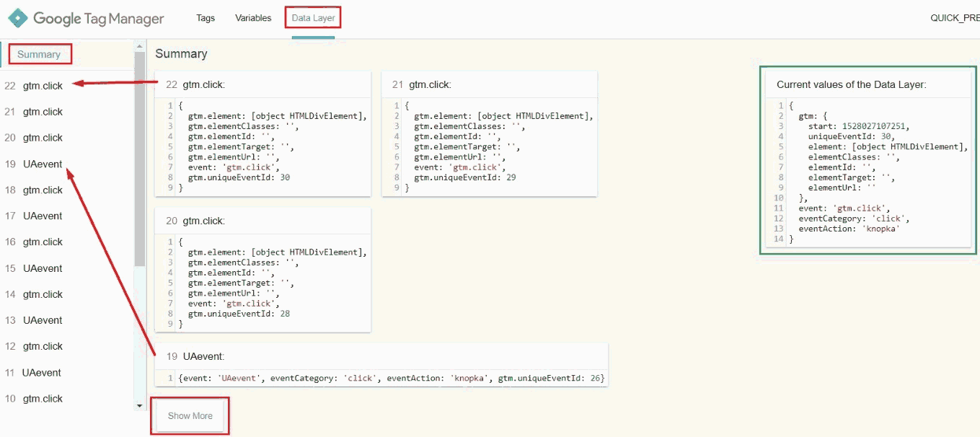980x437 pixels.
Task: Click 'start: 1528027107251' value line
Action: pyautogui.click(x=859, y=126)
